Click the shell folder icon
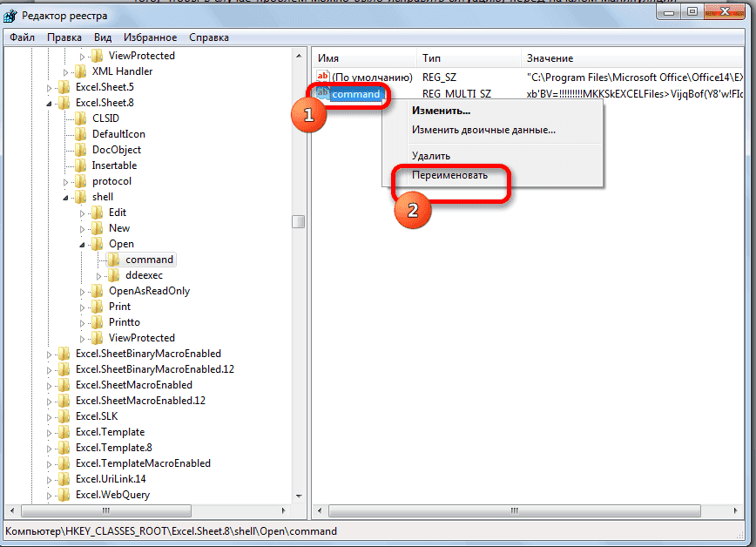 pyautogui.click(x=81, y=198)
